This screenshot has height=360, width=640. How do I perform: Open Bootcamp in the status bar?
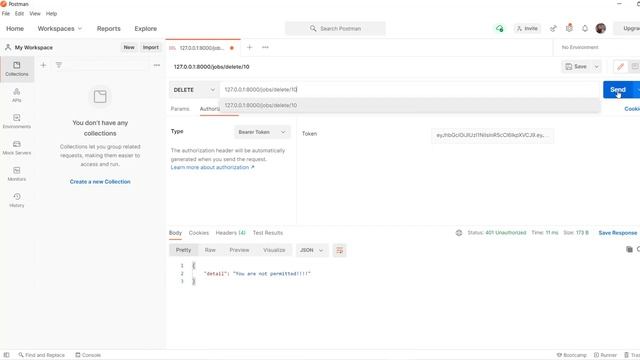[x=572, y=355]
